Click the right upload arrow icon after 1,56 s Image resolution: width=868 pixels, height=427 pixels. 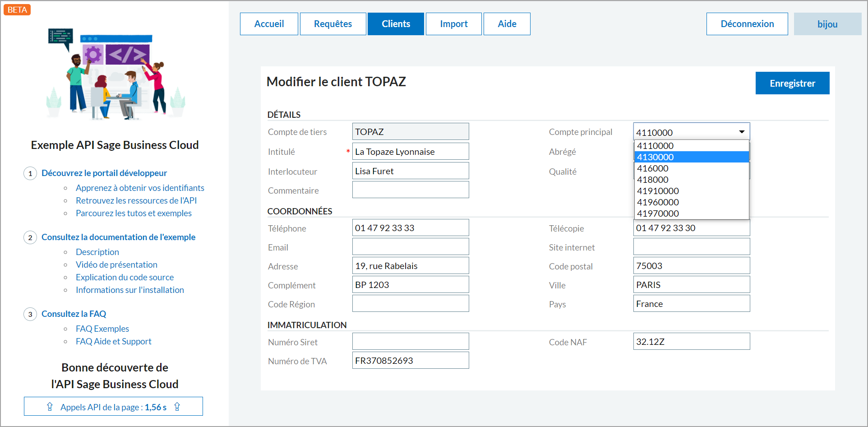[x=177, y=407]
